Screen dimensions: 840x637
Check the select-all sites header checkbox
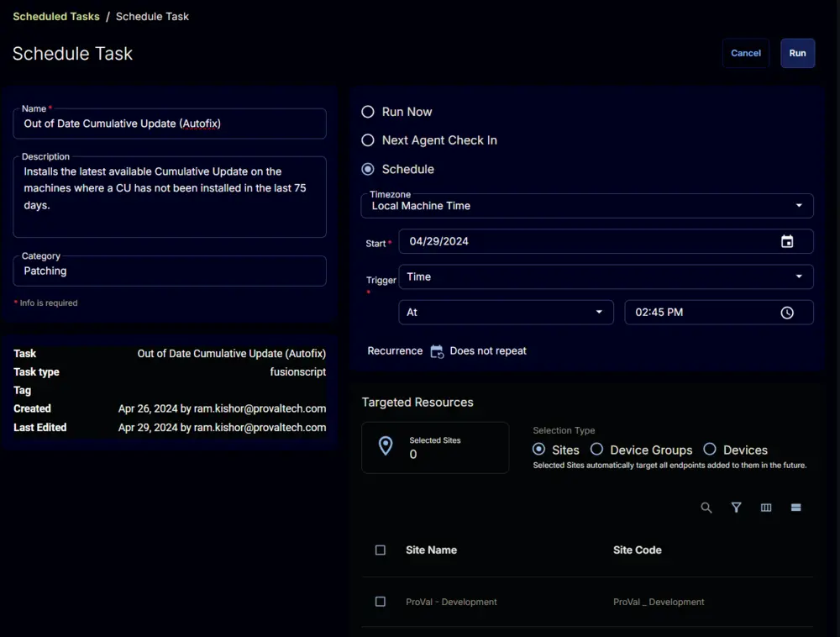click(x=381, y=550)
